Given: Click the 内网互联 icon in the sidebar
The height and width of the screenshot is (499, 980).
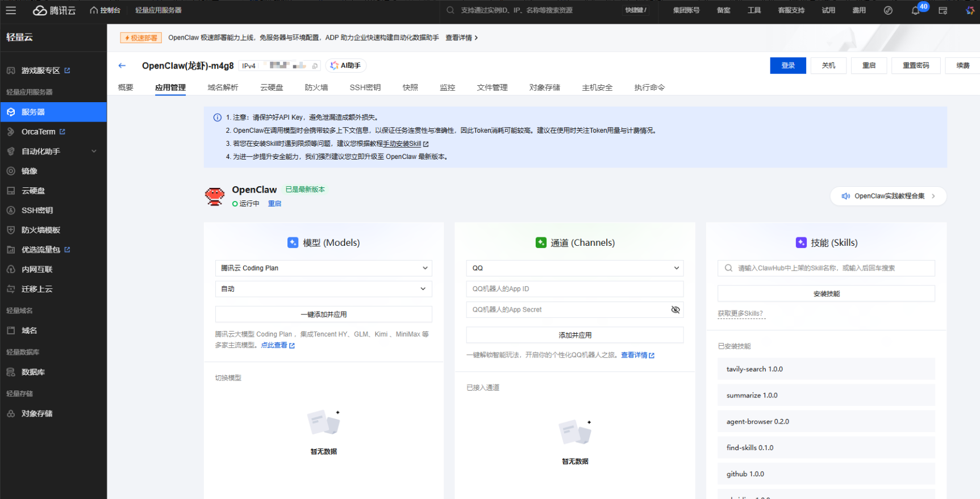Looking at the screenshot, I should click(11, 269).
